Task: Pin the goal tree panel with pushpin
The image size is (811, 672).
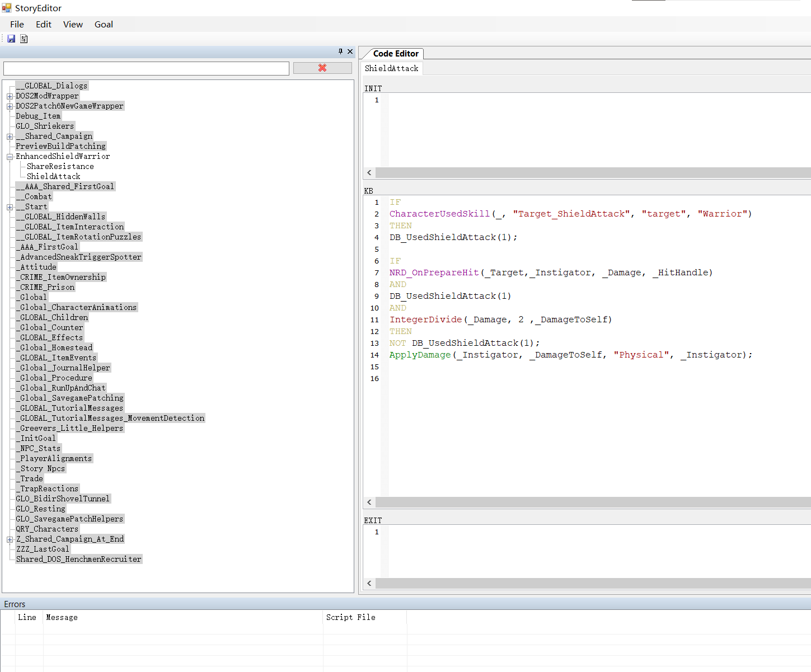Action: coord(340,51)
